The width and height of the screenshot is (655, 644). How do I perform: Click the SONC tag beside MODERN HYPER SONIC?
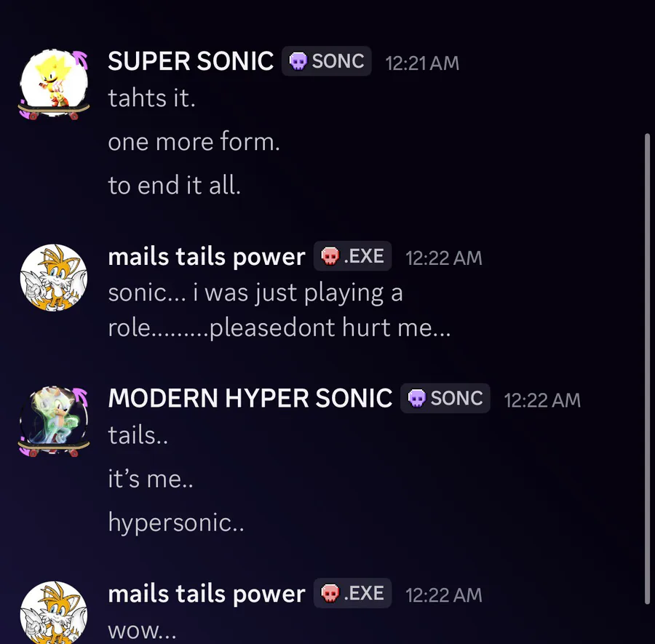tap(445, 399)
